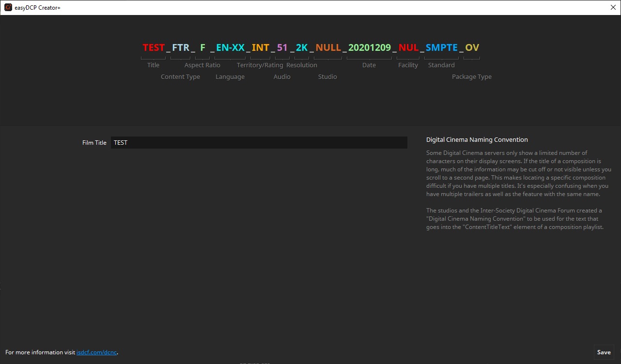Click into the Film Title input field

[x=259, y=143]
